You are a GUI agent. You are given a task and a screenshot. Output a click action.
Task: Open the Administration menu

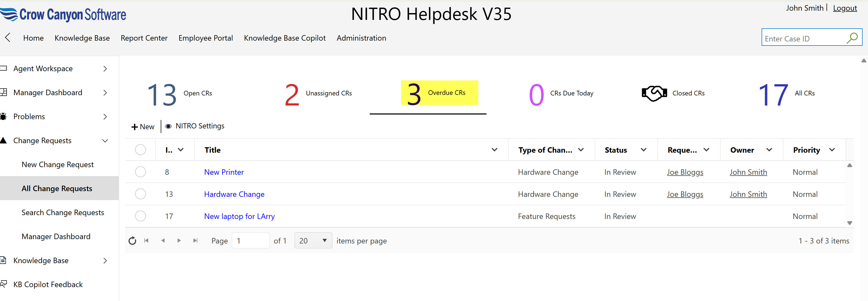pos(361,38)
